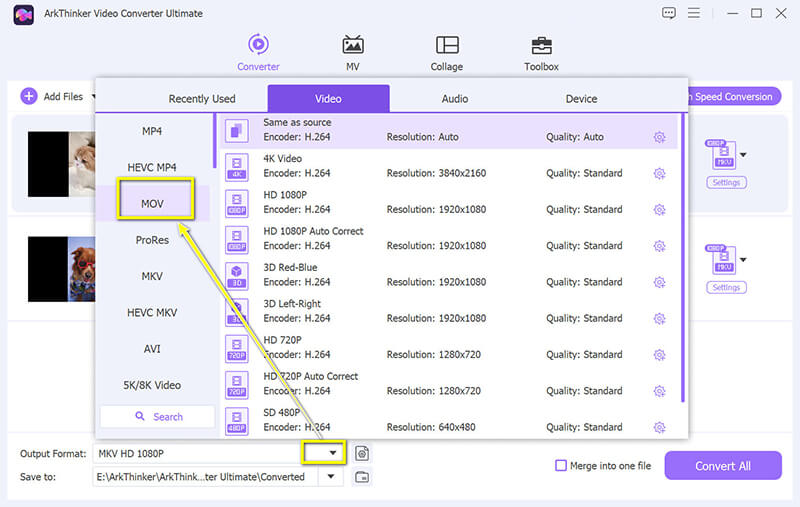Open settings gear for 3D Red-Blue preset

659,282
